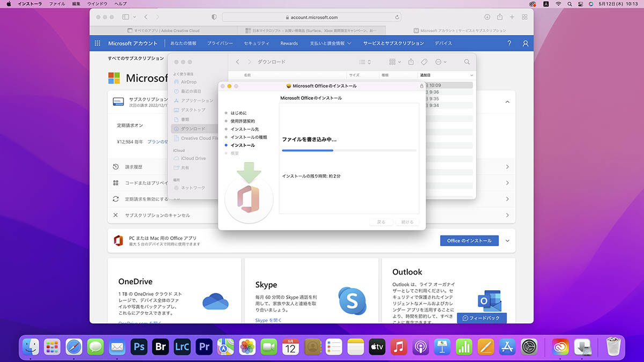Image resolution: width=644 pixels, height=362 pixels.
Task: Open プライバシー in Microsoft account nav
Action: 220,43
